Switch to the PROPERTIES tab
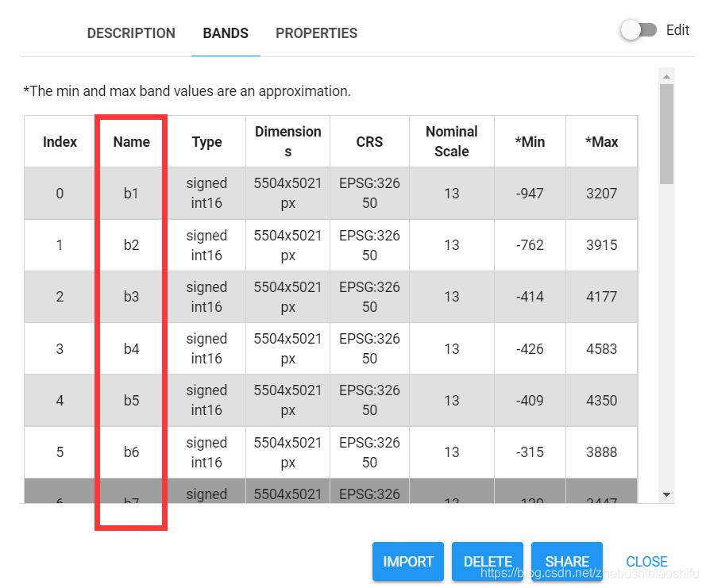The height and width of the screenshot is (588, 706). click(316, 33)
